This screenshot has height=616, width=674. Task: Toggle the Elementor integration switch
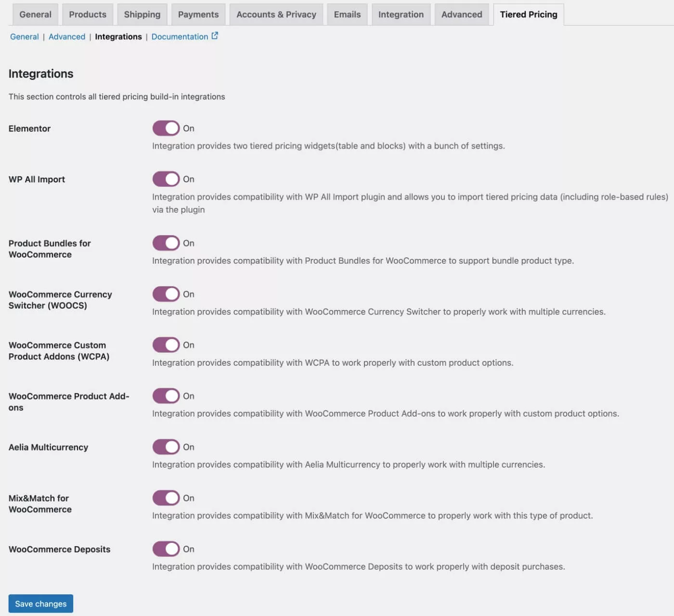pyautogui.click(x=166, y=128)
